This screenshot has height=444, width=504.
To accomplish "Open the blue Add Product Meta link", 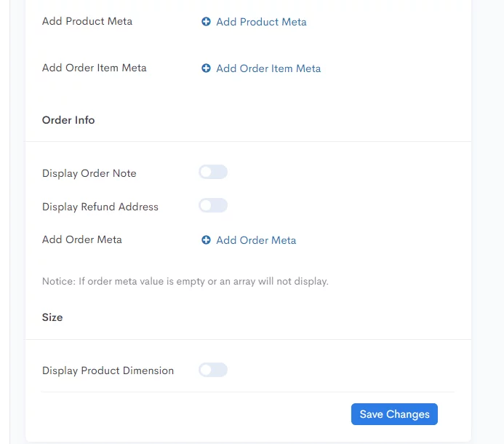I will [261, 22].
